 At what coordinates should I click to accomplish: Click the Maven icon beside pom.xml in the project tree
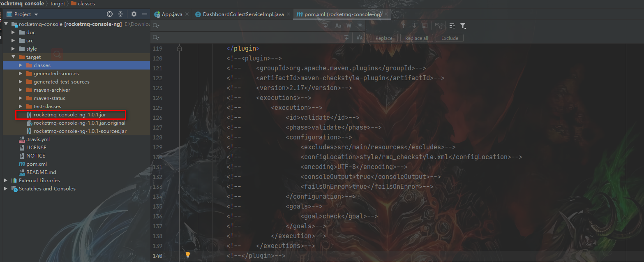(22, 164)
